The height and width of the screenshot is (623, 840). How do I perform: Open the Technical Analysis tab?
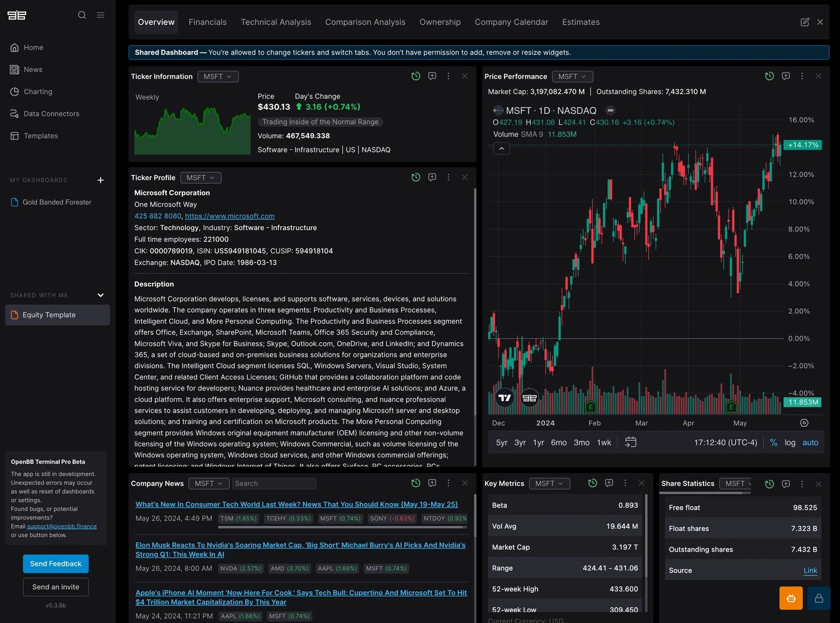tap(276, 22)
